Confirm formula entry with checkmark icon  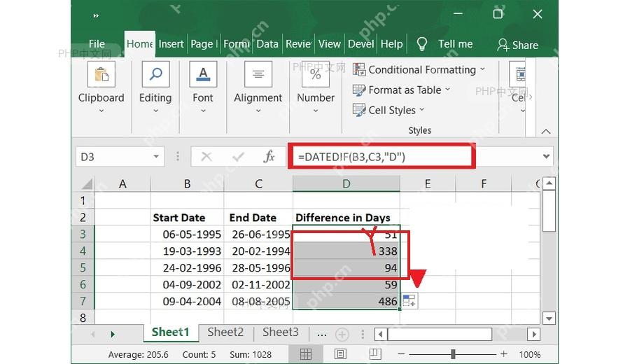[x=238, y=156]
